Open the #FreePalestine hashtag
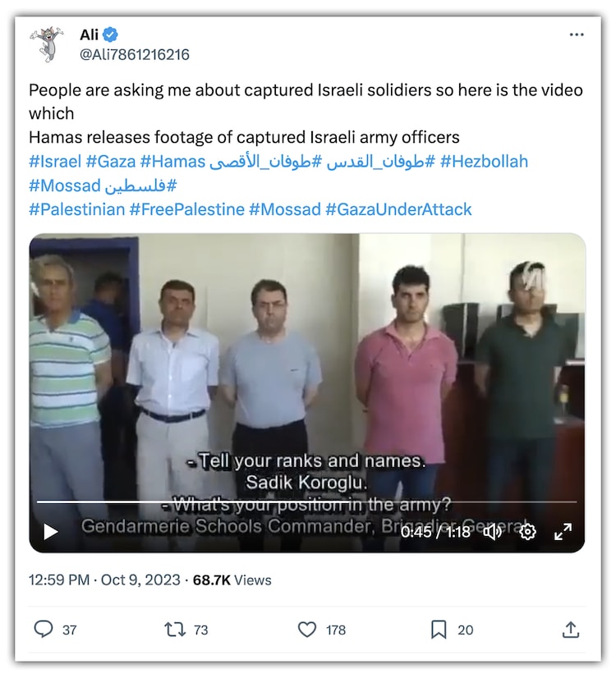 (187, 209)
